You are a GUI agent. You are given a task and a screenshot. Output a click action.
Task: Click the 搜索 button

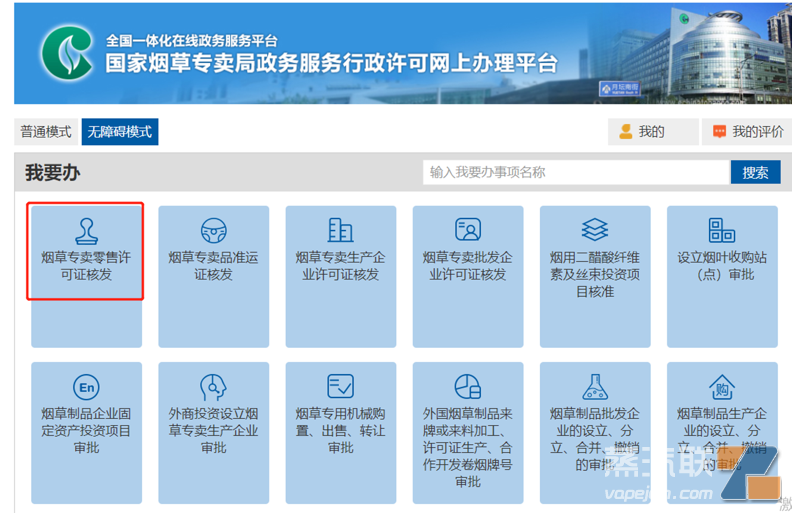(x=756, y=173)
